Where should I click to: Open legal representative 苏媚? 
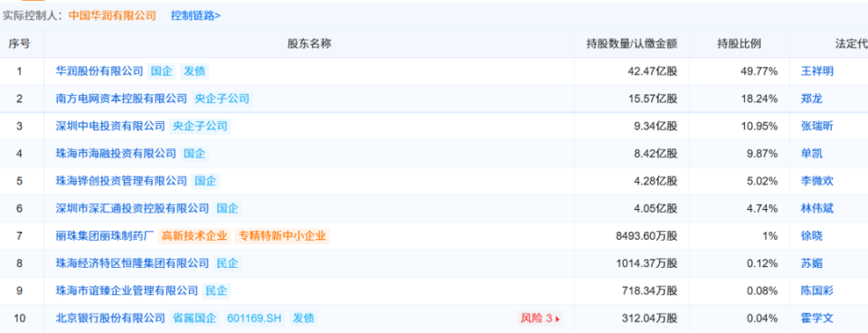(x=812, y=263)
